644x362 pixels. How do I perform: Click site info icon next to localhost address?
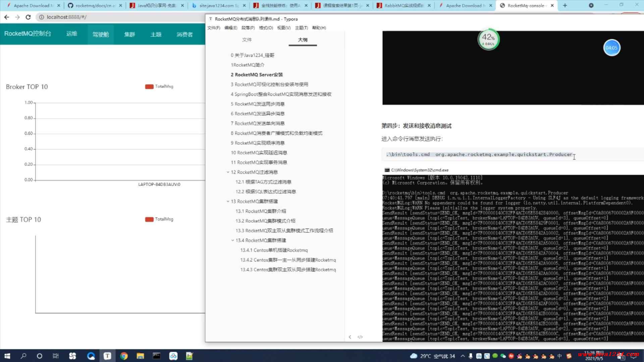click(x=41, y=17)
